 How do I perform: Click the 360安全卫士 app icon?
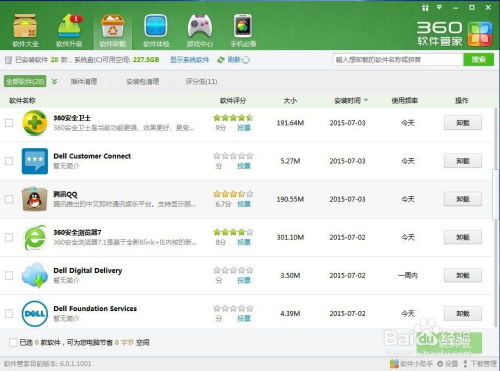coord(35,123)
